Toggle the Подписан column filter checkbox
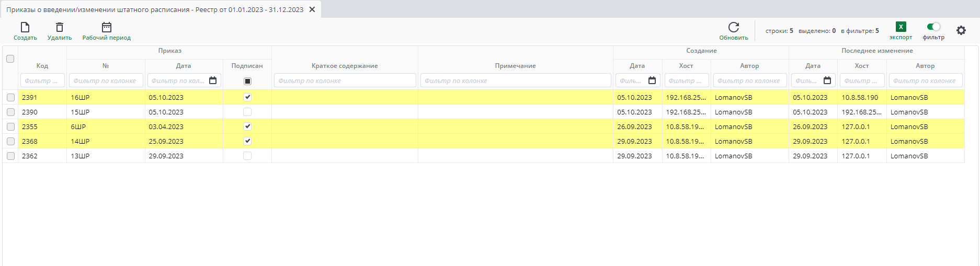This screenshot has height=266, width=980. (x=247, y=81)
